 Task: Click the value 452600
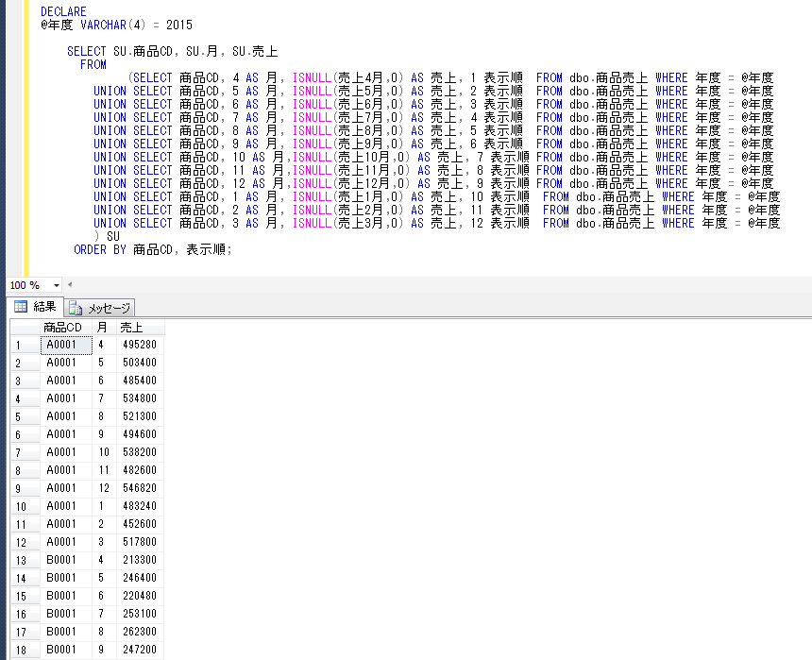(140, 524)
